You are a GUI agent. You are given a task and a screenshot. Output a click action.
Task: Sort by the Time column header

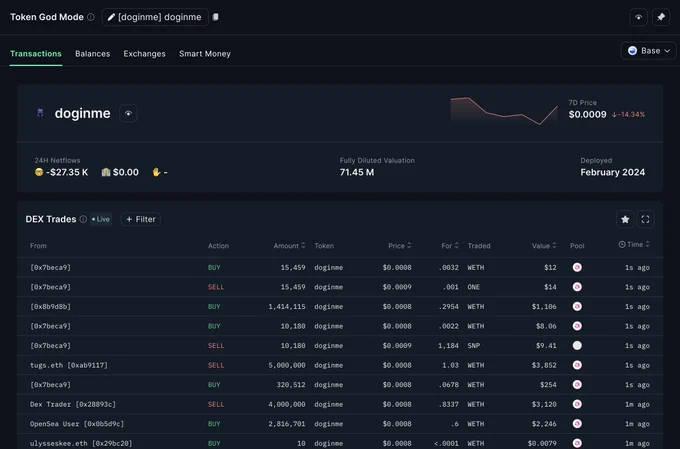pos(634,245)
